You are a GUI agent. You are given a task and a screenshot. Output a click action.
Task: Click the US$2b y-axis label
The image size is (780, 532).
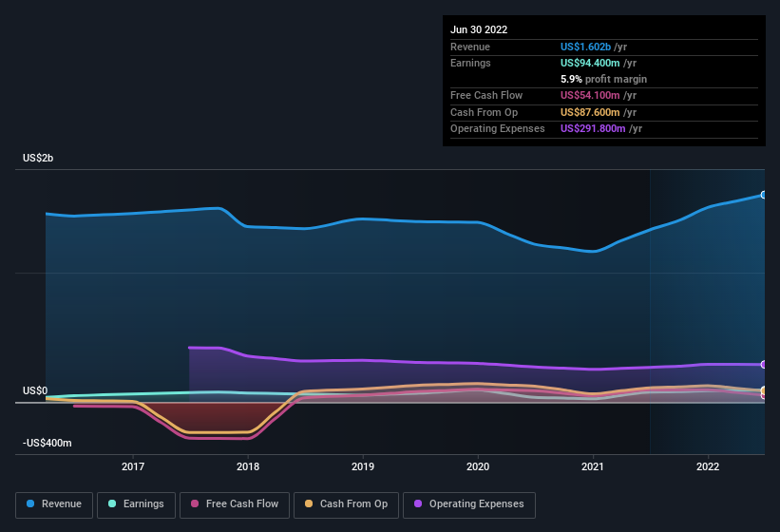(38, 158)
